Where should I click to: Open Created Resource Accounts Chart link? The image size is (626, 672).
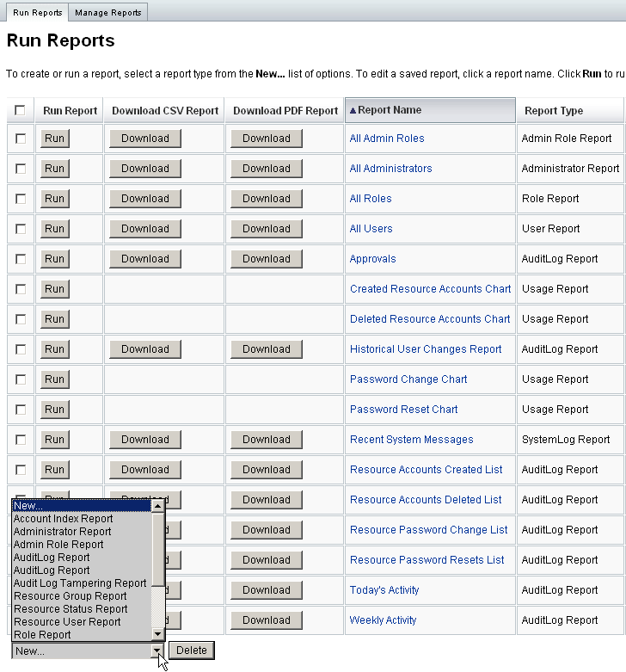430,289
